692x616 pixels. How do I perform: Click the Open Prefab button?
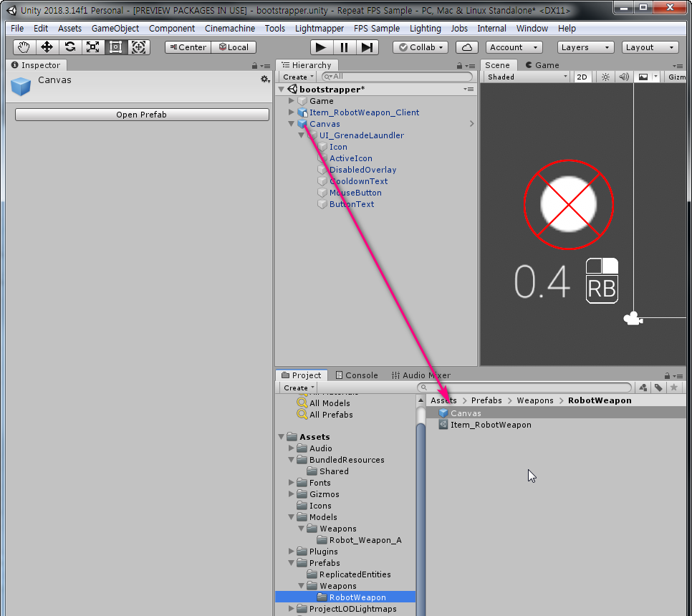(142, 115)
